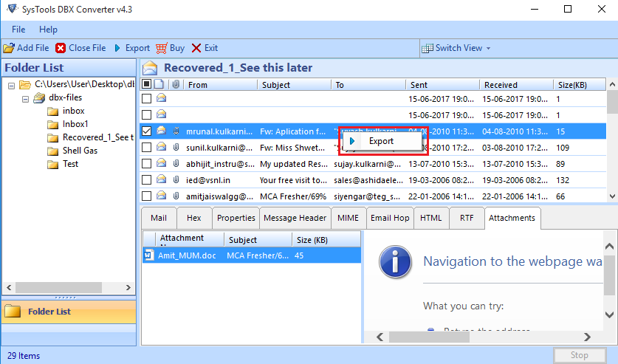The width and height of the screenshot is (618, 364).
Task: Click the blue information icon in preview
Action: pos(395,261)
